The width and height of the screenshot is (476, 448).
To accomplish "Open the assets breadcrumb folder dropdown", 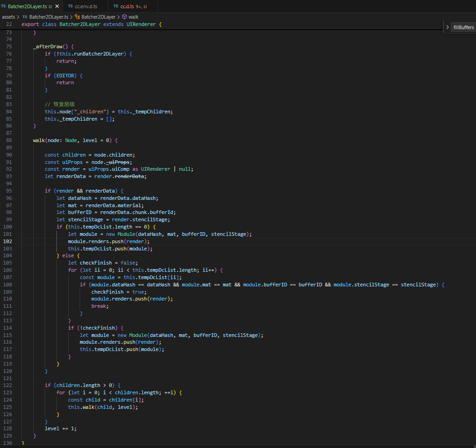I will [x=8, y=17].
